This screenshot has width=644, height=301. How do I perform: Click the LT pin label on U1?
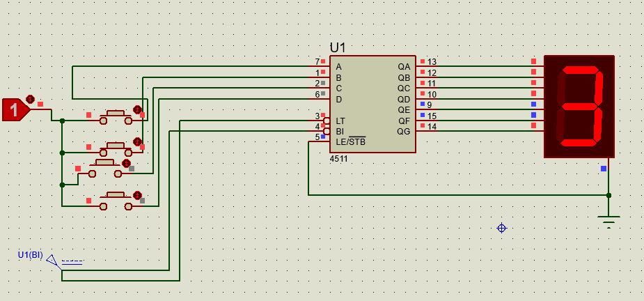coord(340,121)
